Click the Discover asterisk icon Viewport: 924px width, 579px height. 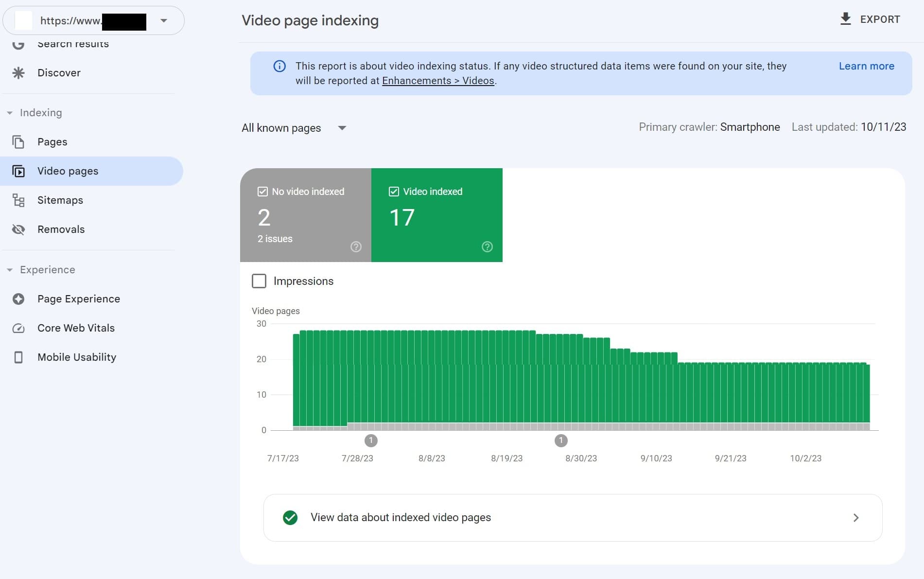[18, 73]
